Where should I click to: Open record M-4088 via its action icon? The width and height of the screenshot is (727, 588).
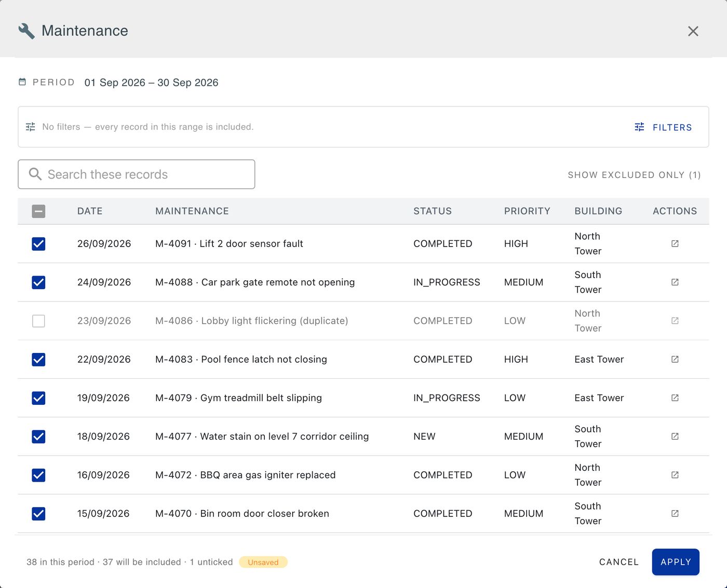675,282
